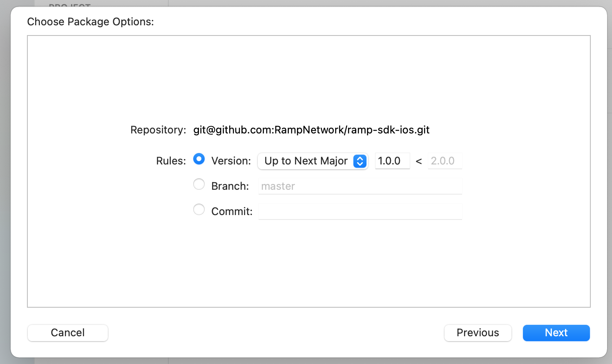Click the Choose Package Options heading

click(90, 22)
